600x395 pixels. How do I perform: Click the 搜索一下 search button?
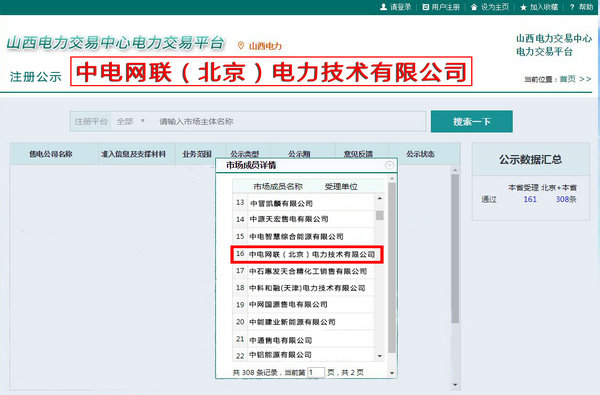point(471,121)
